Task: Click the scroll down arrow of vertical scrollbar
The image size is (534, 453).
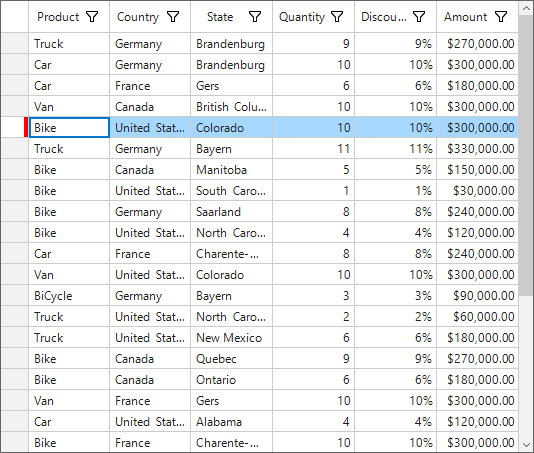Action: [x=526, y=445]
